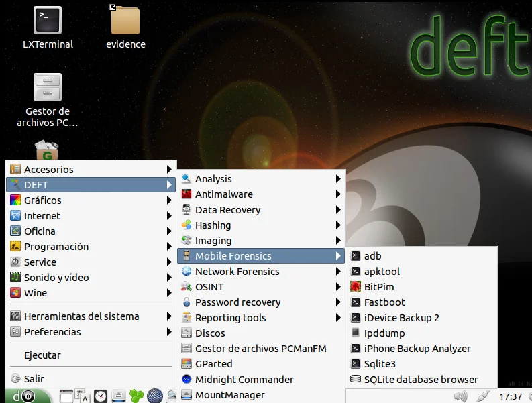
Task: Open the Preferencias submenu
Action: coord(91,332)
